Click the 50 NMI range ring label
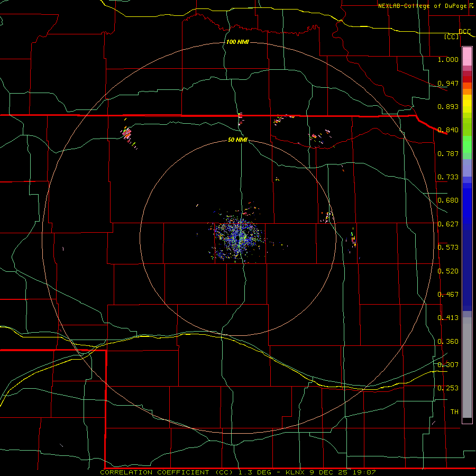This screenshot has height=476, width=476. pyautogui.click(x=237, y=140)
